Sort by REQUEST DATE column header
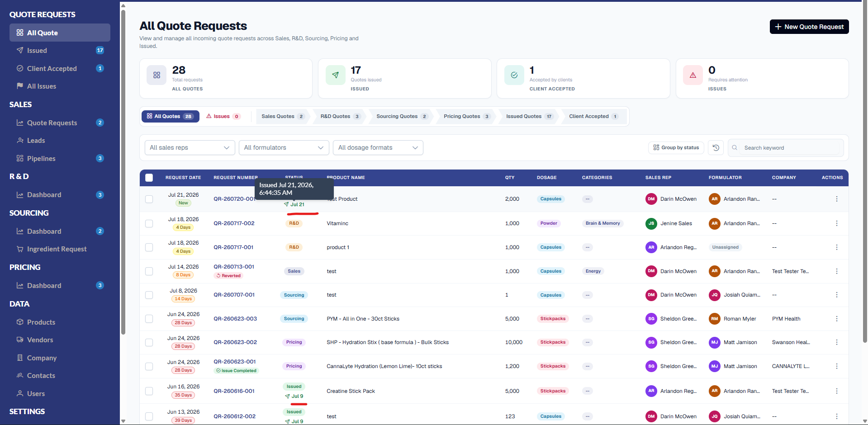Screen dimensions: 868x425 (x=183, y=178)
